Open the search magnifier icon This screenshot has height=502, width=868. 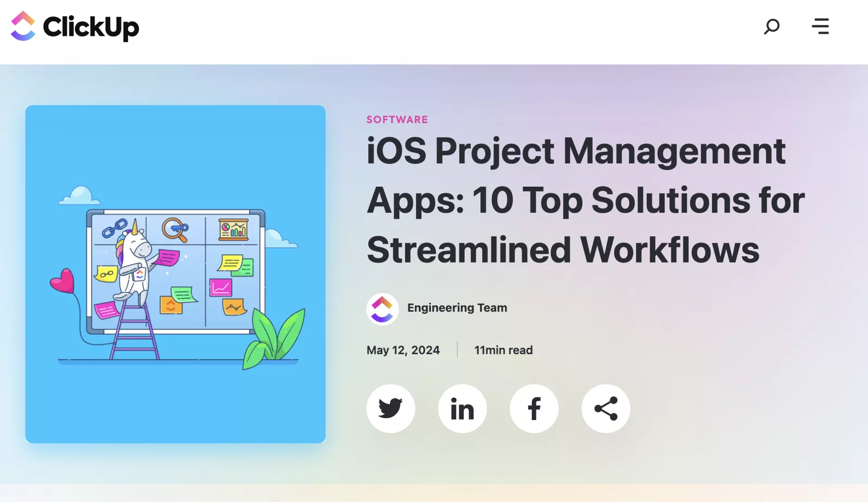(x=771, y=26)
